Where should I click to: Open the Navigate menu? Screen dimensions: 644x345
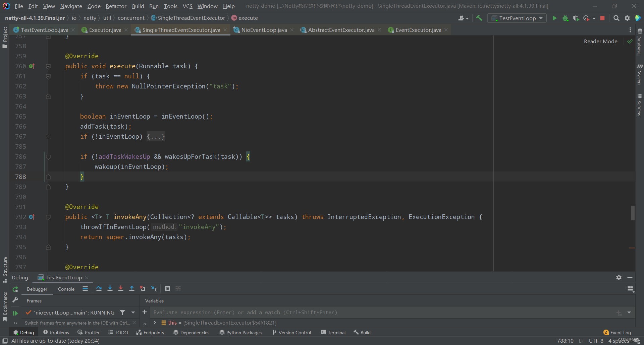pyautogui.click(x=71, y=6)
